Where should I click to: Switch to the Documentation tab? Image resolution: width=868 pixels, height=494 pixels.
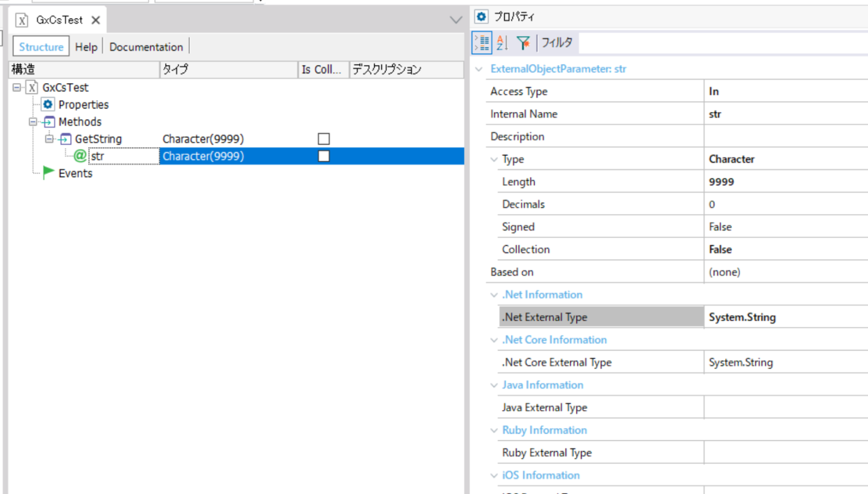coord(146,46)
